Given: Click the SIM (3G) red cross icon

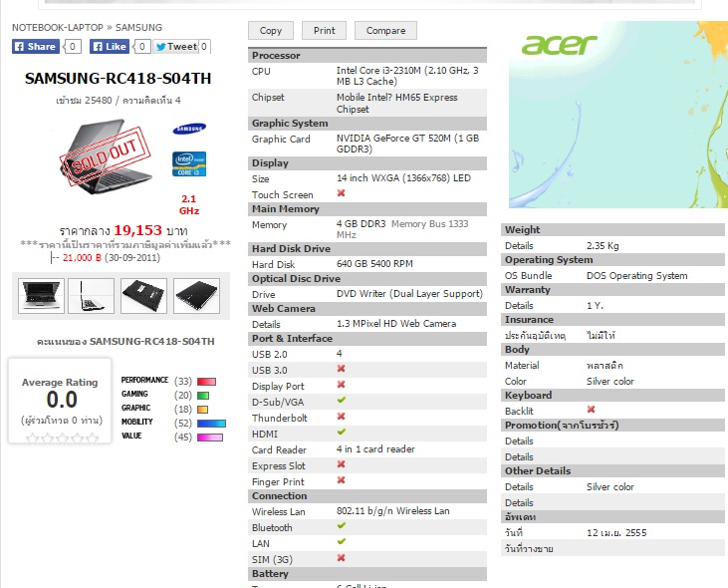Looking at the screenshot, I should tap(341, 558).
